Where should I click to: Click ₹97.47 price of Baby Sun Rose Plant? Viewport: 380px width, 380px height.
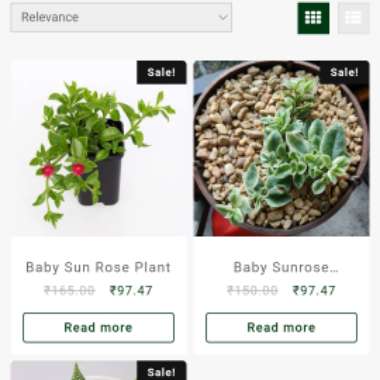pos(131,291)
